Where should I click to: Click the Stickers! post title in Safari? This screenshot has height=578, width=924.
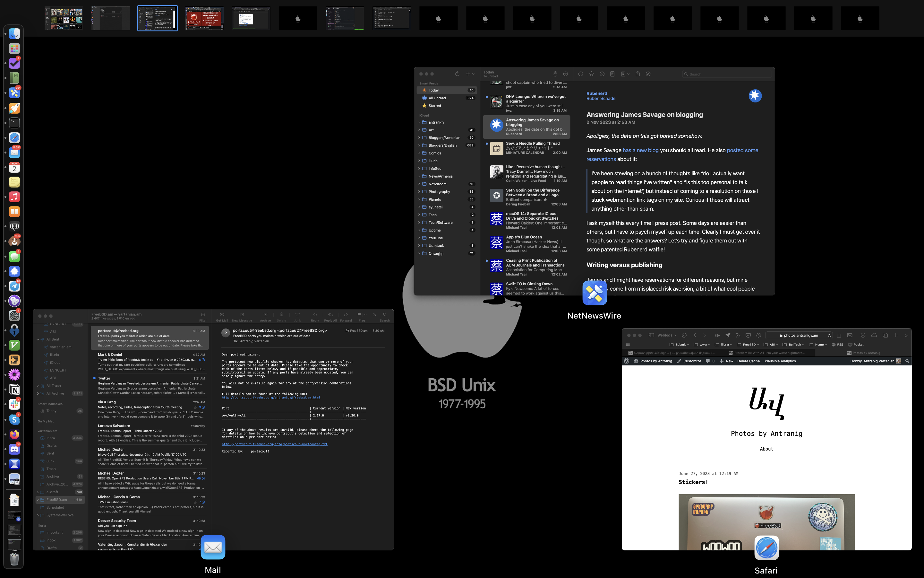point(693,482)
